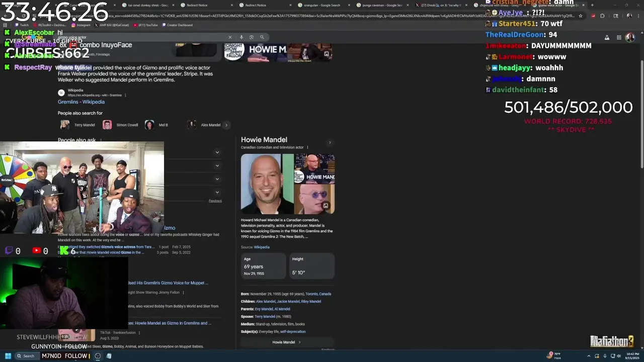Open a new browser tab with plus
The width and height of the screenshot is (644, 362).
(592, 5)
